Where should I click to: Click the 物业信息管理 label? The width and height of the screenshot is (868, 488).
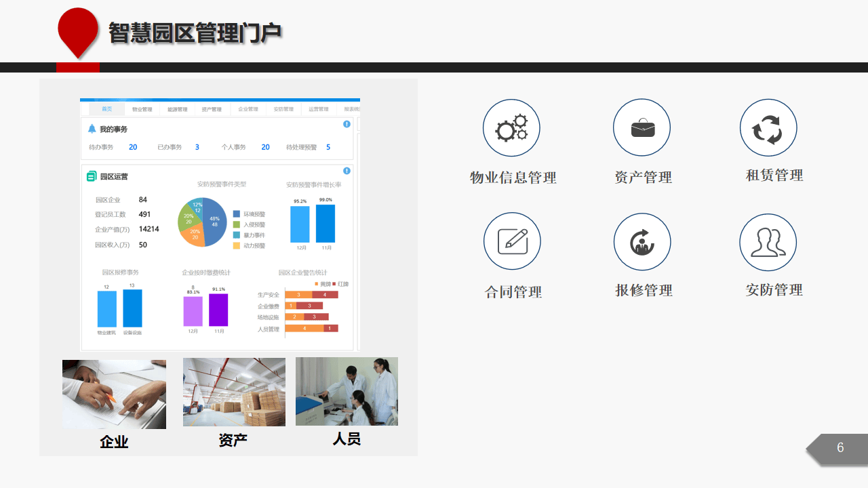[x=513, y=178]
